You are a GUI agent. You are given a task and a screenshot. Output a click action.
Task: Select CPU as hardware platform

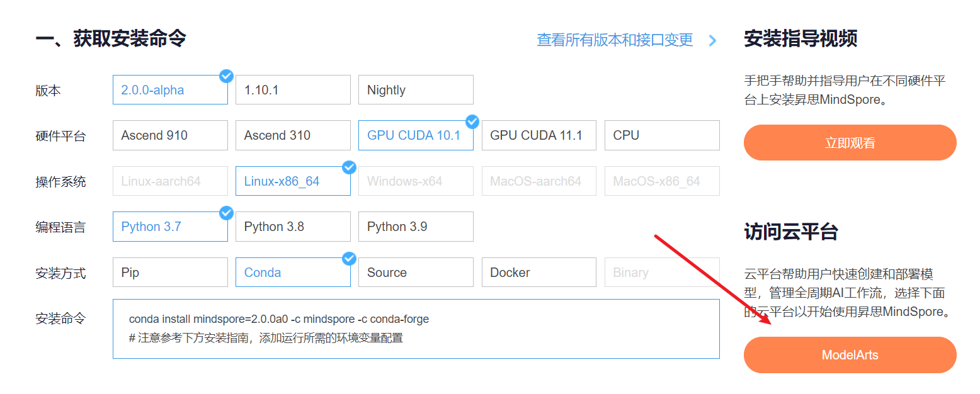(x=661, y=135)
